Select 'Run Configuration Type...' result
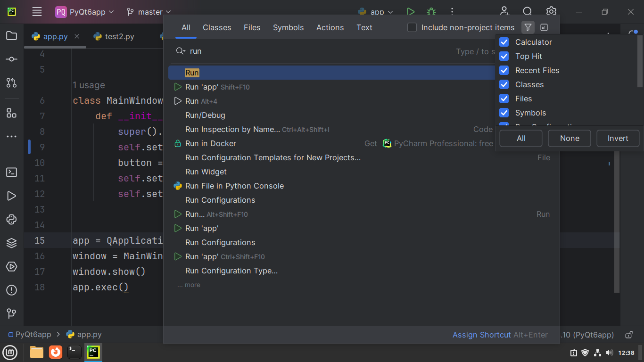This screenshot has height=362, width=644. tap(362, 271)
